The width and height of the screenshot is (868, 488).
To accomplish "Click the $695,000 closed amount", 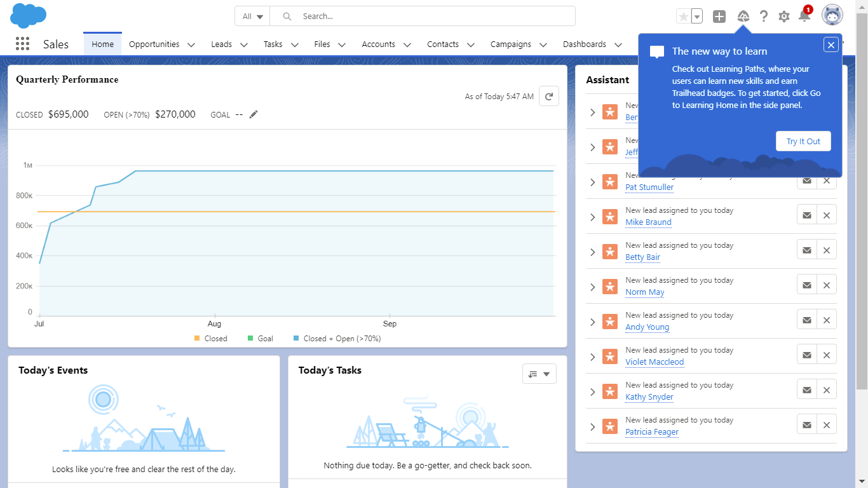I will [69, 114].
